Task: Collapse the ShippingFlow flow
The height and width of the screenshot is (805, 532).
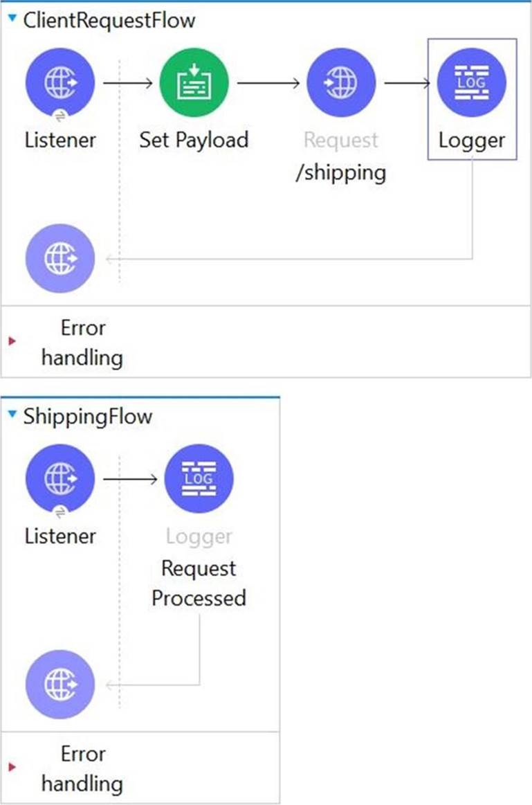Action: (12, 415)
